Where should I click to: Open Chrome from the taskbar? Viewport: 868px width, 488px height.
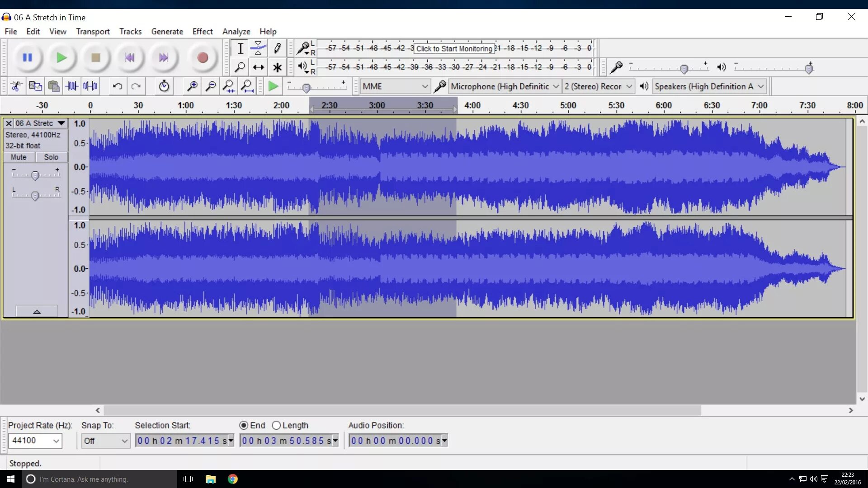tap(233, 479)
